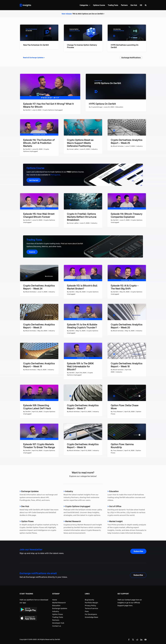Open the Deribit Insights logo home link
Image resolution: width=166 pixels, height=644 pixels.
tap(25, 5)
